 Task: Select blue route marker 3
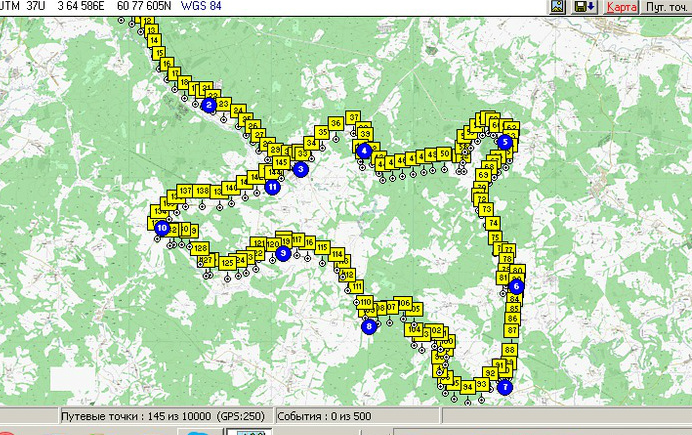point(301,169)
